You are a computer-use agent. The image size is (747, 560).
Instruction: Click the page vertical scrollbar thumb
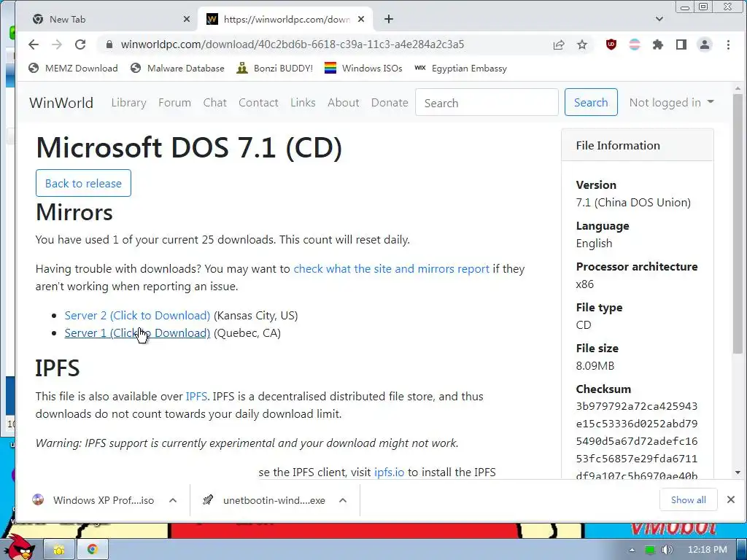(738, 223)
